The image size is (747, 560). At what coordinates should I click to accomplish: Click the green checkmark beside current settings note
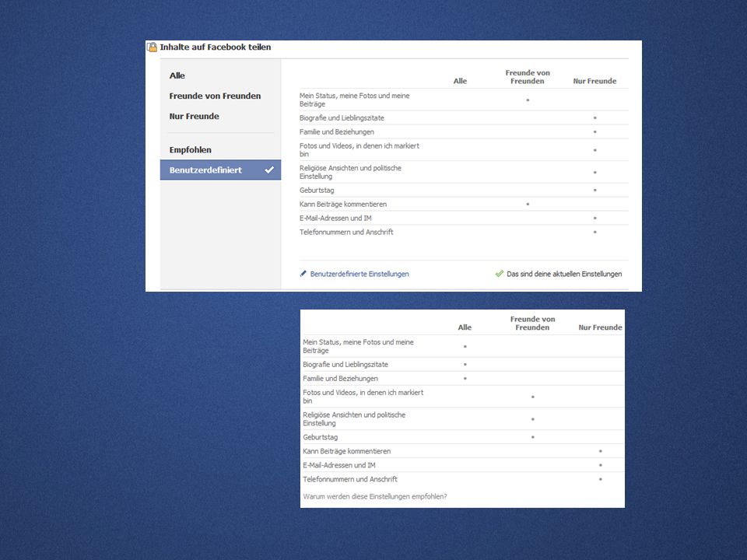tap(500, 274)
